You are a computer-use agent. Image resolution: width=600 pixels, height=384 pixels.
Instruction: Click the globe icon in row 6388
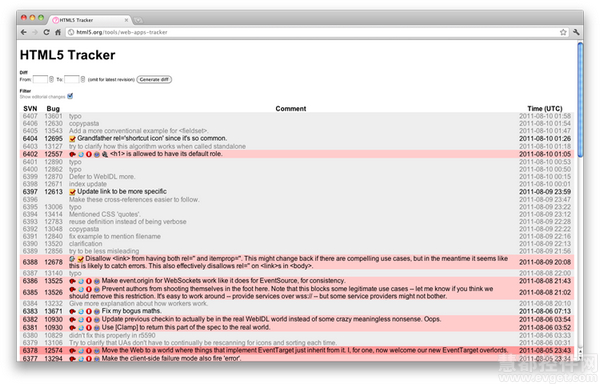click(x=72, y=259)
